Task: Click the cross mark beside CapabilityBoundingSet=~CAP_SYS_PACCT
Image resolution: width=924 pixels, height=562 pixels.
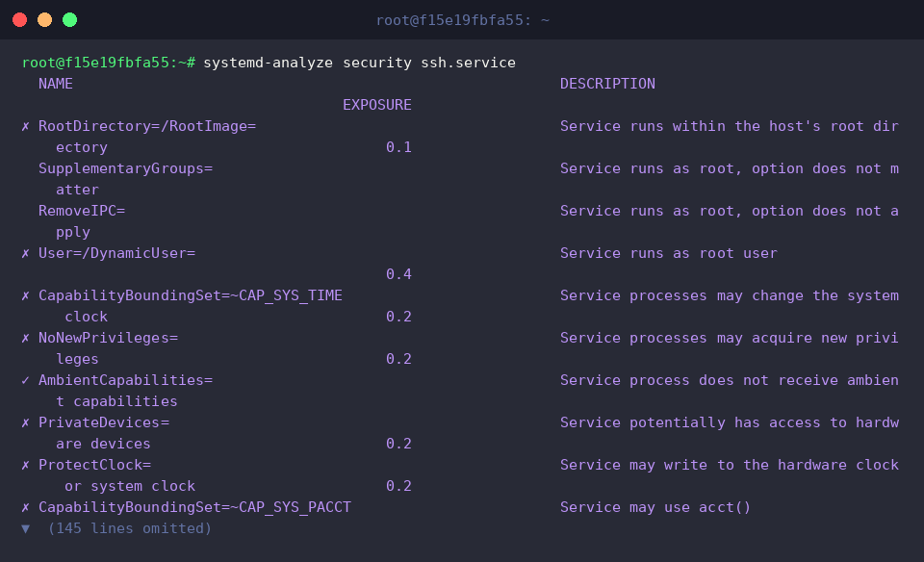Action: pyautogui.click(x=25, y=508)
